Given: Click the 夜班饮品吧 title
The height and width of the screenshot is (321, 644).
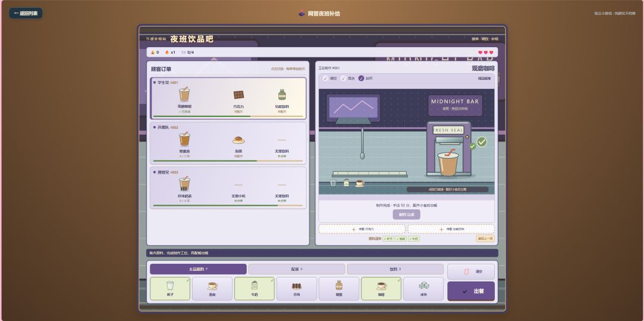Looking at the screenshot, I should click(x=192, y=39).
